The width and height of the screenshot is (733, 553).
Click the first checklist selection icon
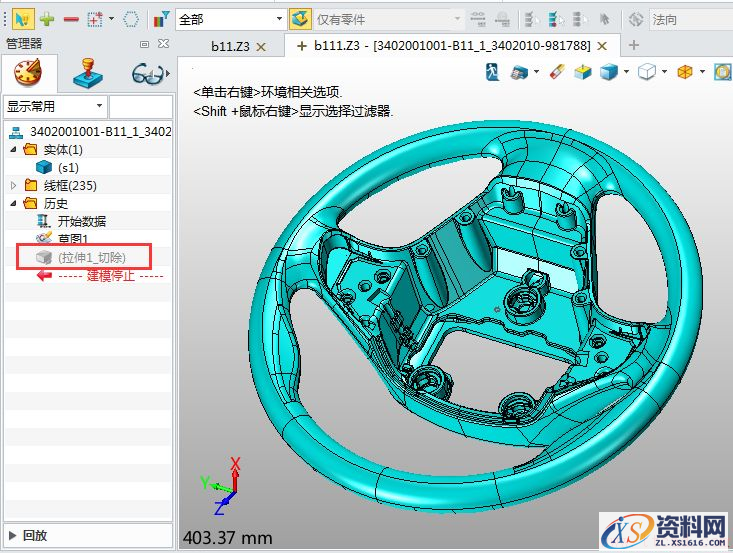(531, 20)
